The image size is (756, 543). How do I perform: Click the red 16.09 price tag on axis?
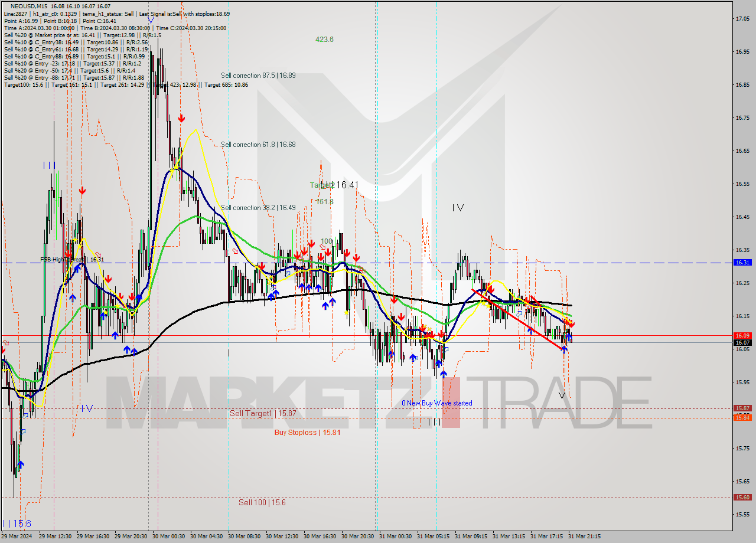click(742, 335)
